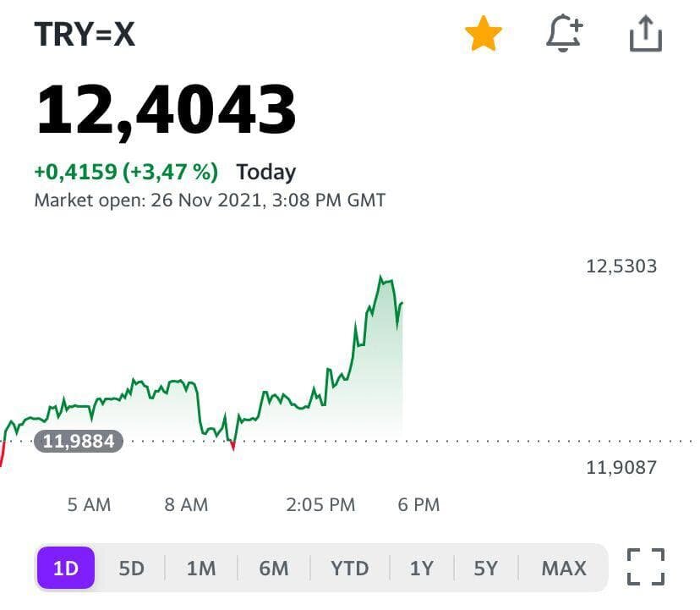Add a price alert with the bell icon
Viewport: 700px width, 610px height.
[x=564, y=35]
